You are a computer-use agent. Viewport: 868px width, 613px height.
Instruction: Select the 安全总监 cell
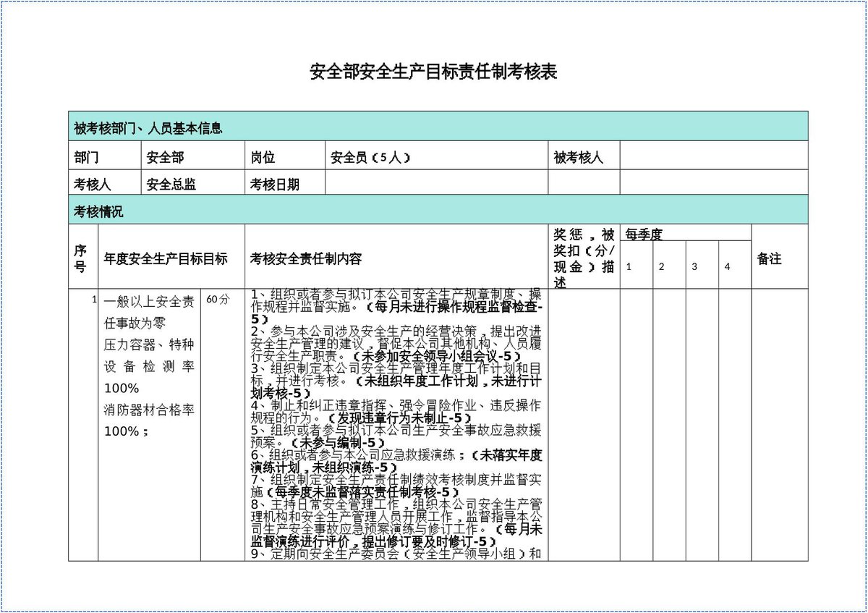coord(192,182)
